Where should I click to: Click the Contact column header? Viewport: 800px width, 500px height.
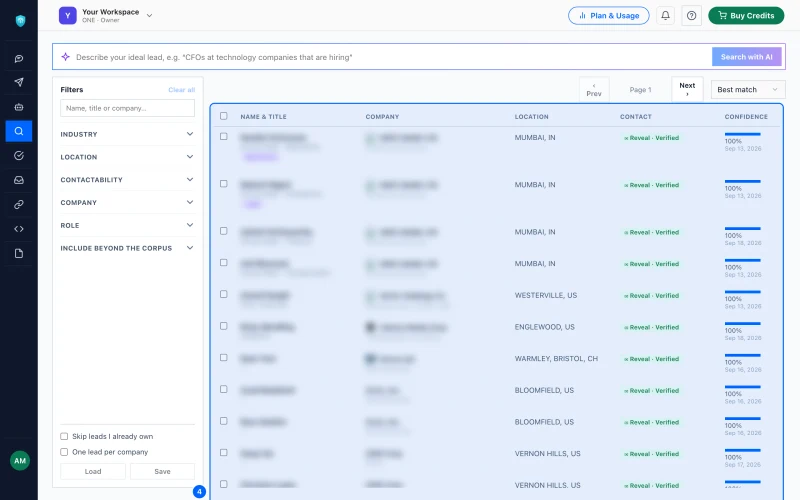click(636, 117)
